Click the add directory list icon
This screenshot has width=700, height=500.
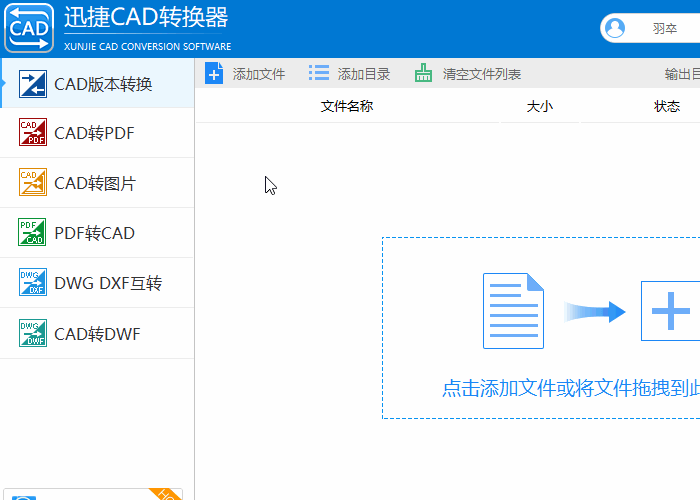pyautogui.click(x=319, y=73)
